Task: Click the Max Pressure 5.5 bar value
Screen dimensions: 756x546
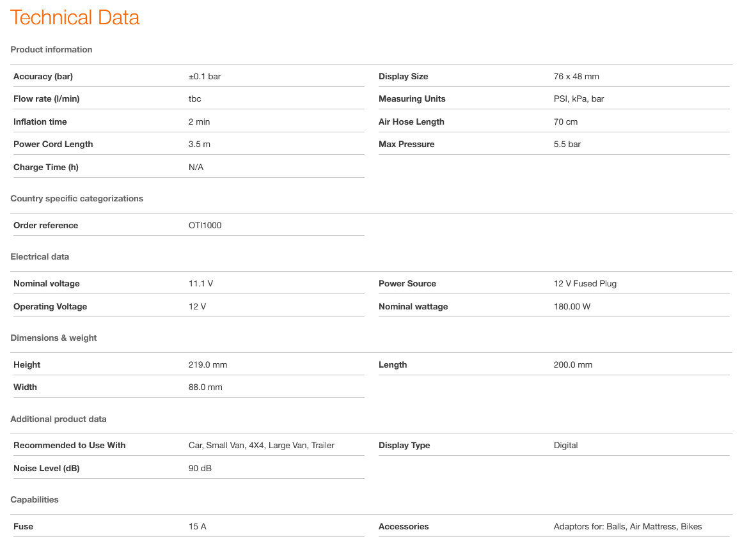Action: point(567,144)
